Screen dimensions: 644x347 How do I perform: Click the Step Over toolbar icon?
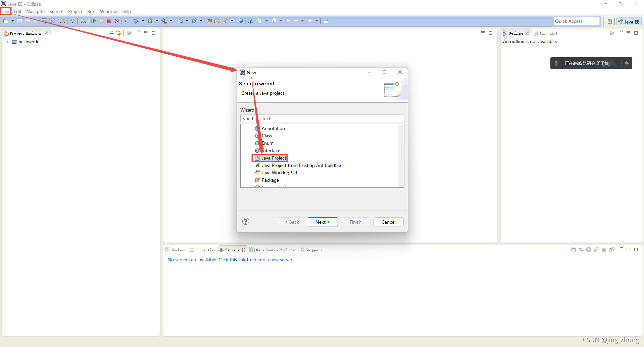(x=73, y=21)
